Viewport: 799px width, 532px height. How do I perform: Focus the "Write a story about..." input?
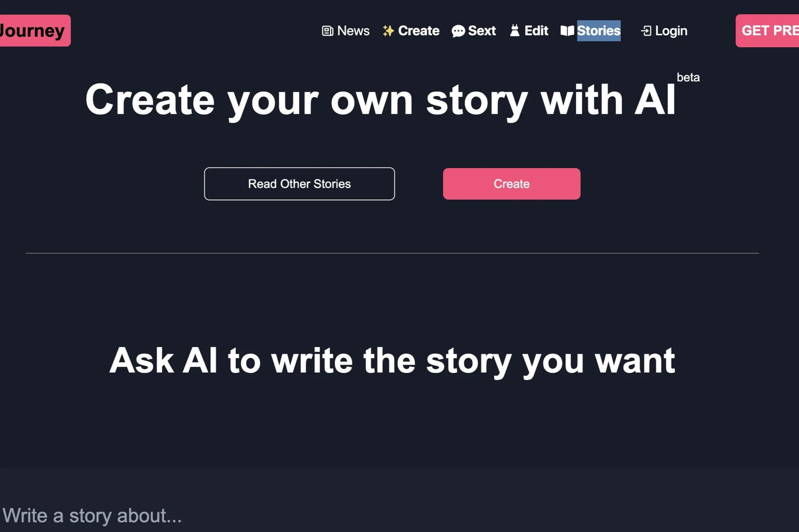pos(221,515)
